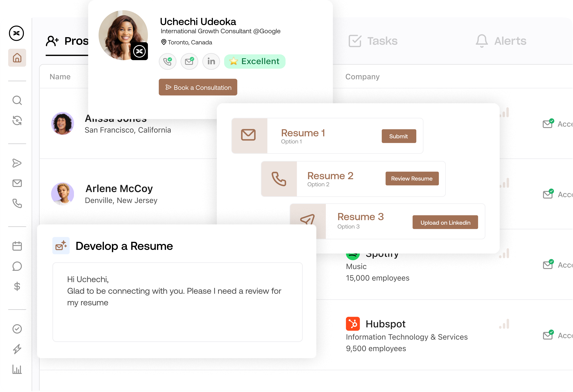Click the Hubspot logo

click(353, 324)
